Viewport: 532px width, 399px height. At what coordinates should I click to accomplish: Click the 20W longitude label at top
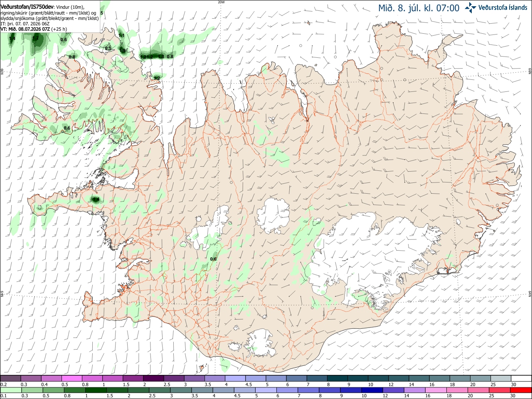click(221, 2)
